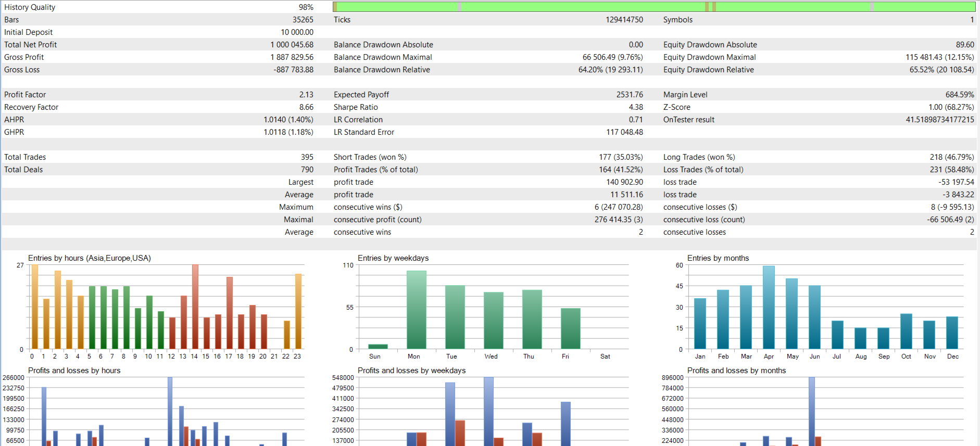
Task: Select the Z-Score value 1.00 (68.27%)
Action: (951, 107)
